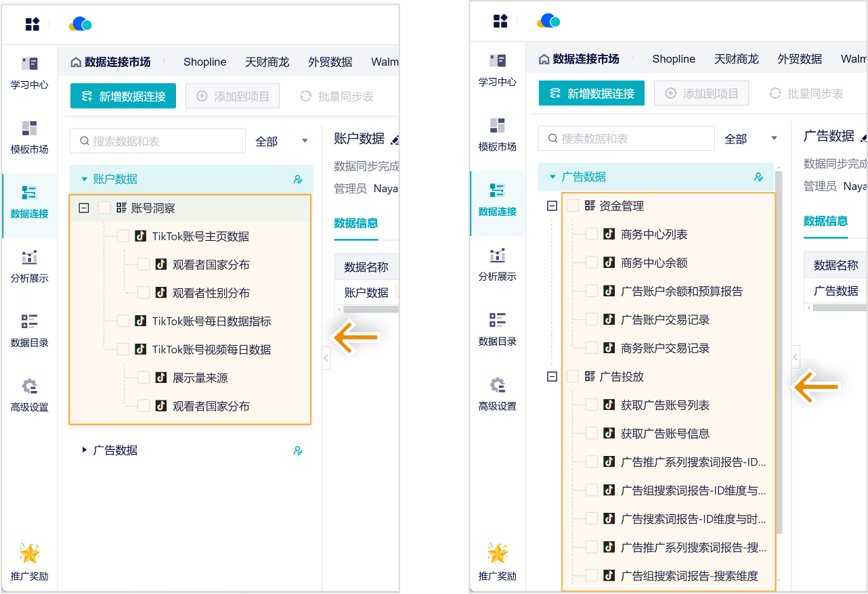Click the permission icon beside collapsed 广告数据 group
The height and width of the screenshot is (594, 868).
coord(298,451)
